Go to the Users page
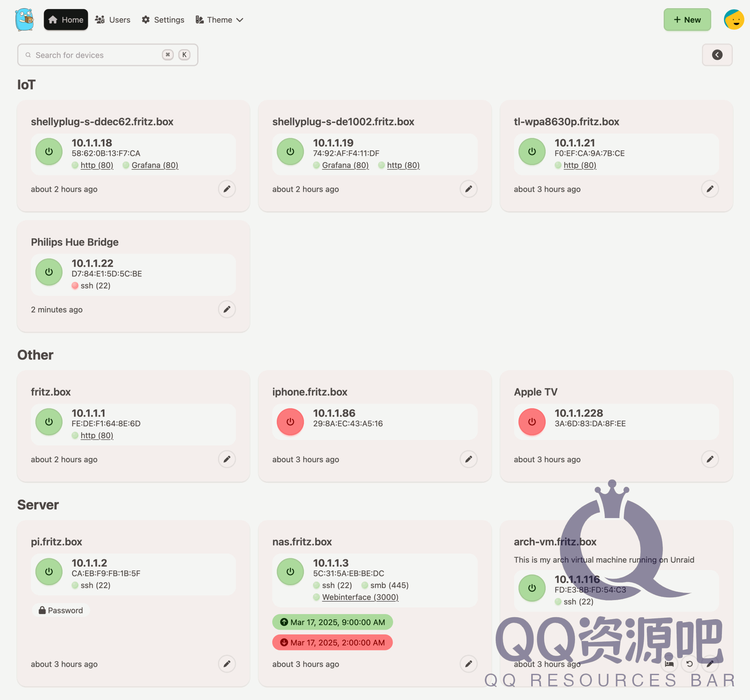The height and width of the screenshot is (700, 750). 112,20
